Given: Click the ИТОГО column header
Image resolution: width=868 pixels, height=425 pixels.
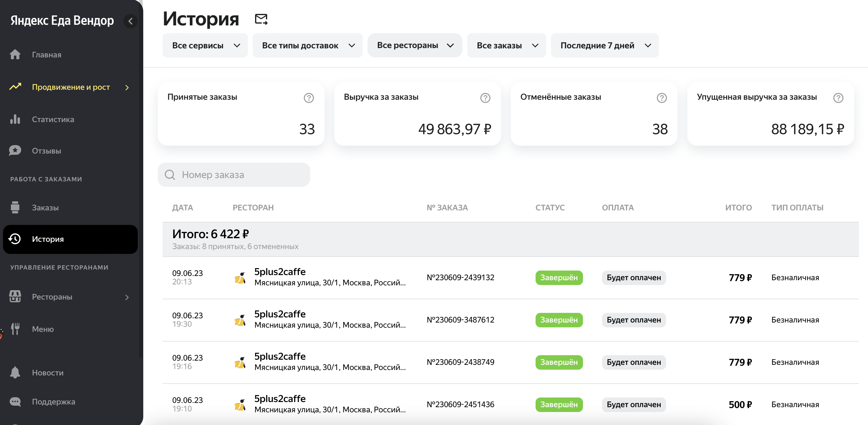Looking at the screenshot, I should click(738, 208).
